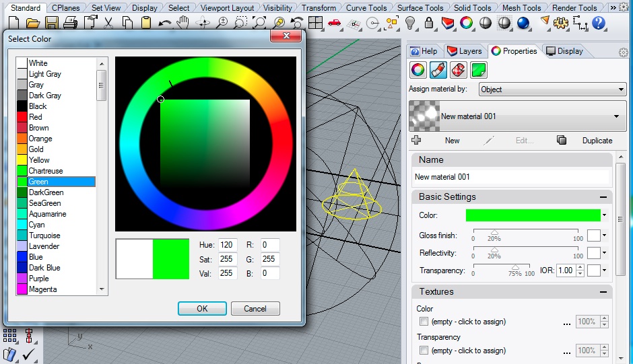633x364 pixels.
Task: Open the Mesh Tools toolbar tab
Action: (x=521, y=7)
